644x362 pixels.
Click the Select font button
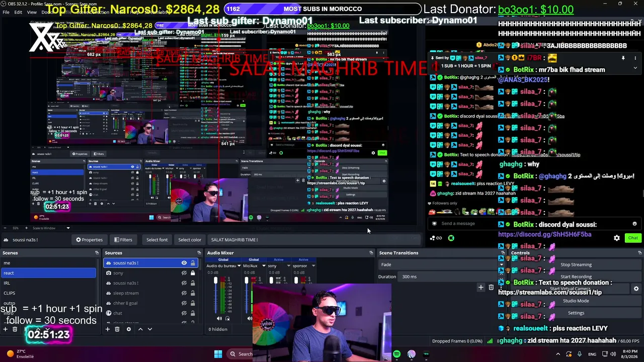[157, 240]
